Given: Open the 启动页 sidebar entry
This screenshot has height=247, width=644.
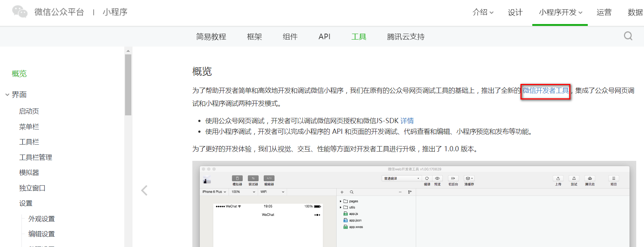Looking at the screenshot, I should (29, 111).
